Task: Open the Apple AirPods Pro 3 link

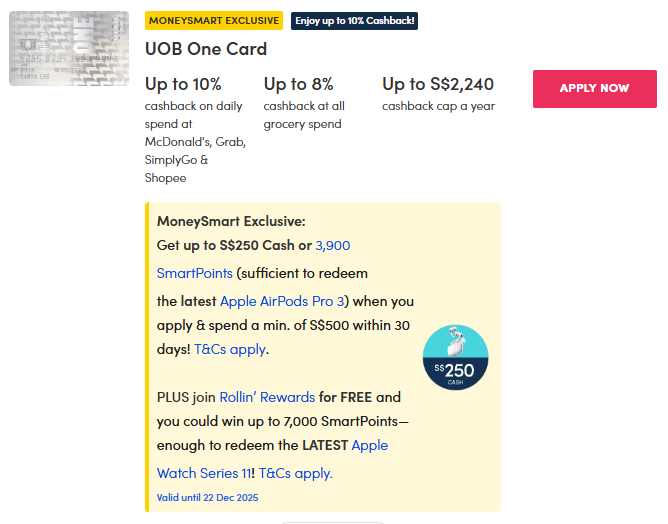Action: [282, 301]
